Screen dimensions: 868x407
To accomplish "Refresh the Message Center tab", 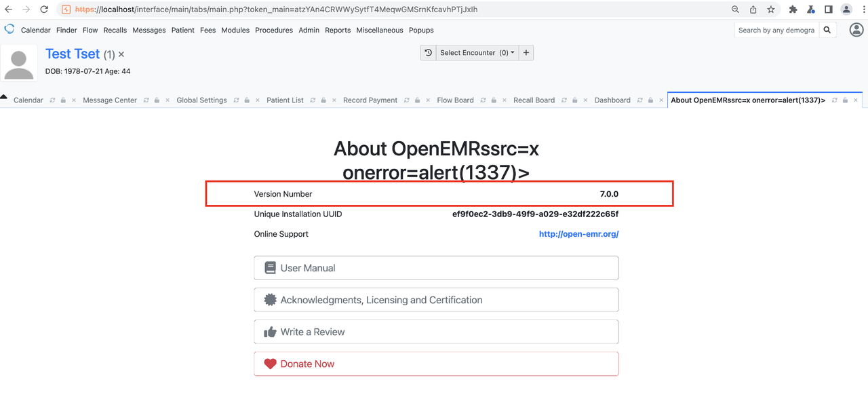I will pos(147,100).
